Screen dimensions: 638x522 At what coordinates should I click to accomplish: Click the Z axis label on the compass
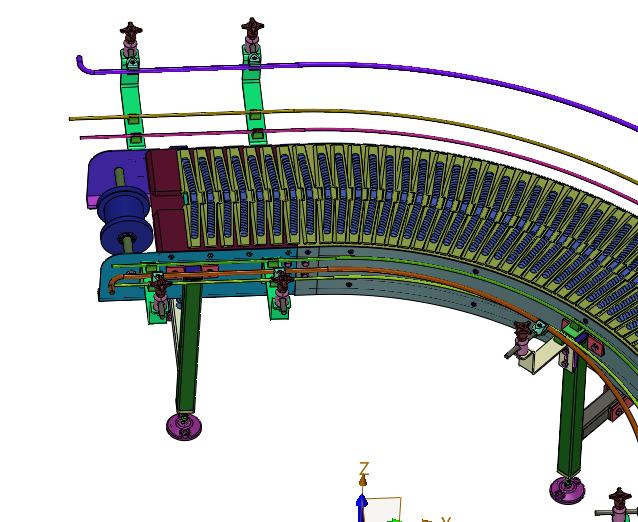pyautogui.click(x=364, y=468)
